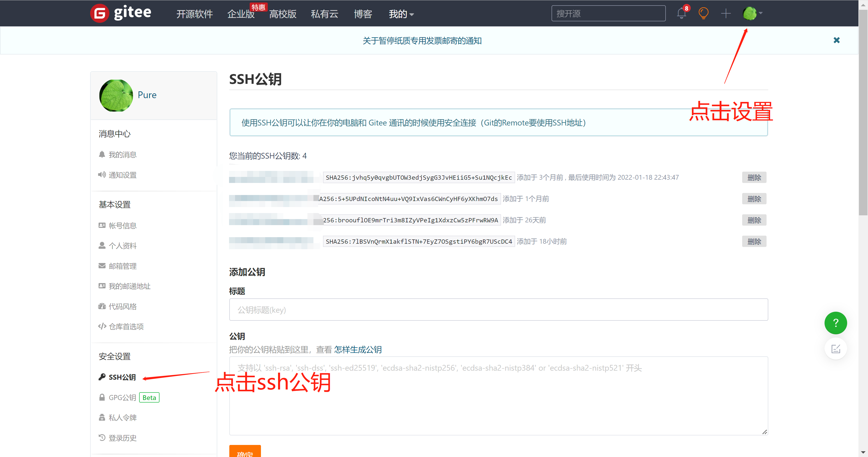The width and height of the screenshot is (868, 457).
Task: Click the Pure username link
Action: [x=147, y=95]
